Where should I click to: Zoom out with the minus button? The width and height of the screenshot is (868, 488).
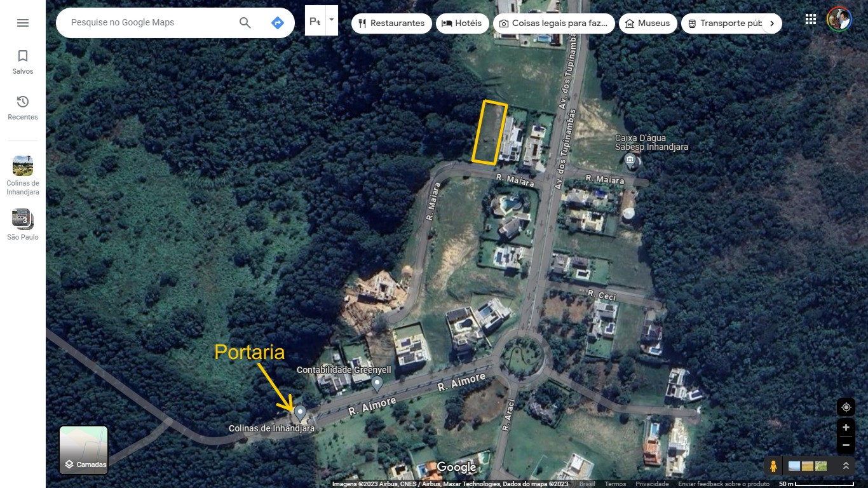(846, 445)
